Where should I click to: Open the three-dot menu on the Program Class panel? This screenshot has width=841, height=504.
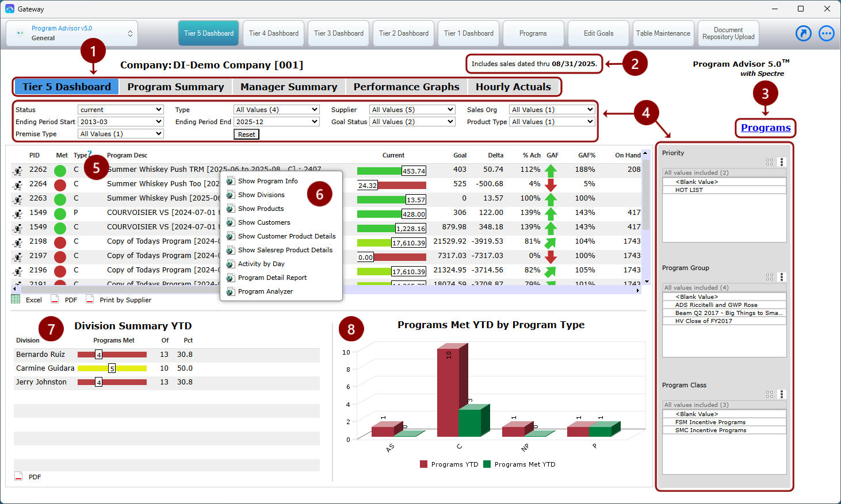click(782, 394)
